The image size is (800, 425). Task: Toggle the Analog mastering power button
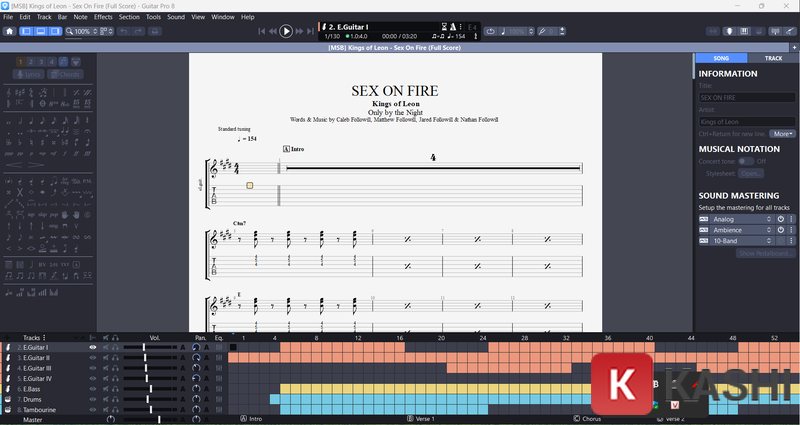click(781, 219)
